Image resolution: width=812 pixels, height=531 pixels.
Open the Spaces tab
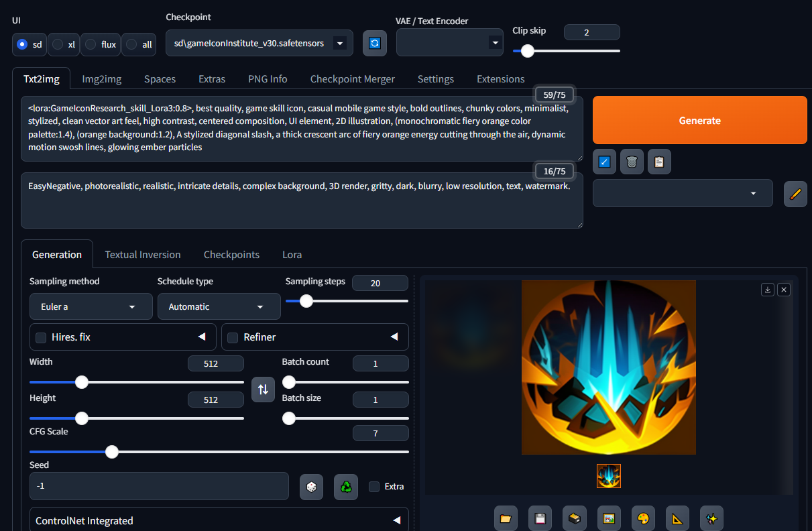click(160, 78)
